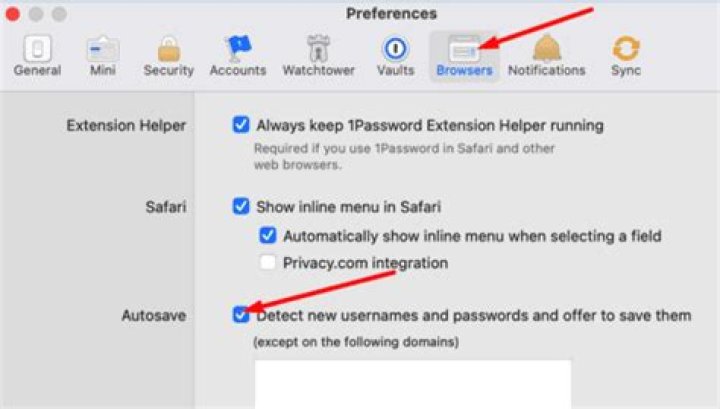720x409 pixels.
Task: Enable Privacy.com integration checkbox
Action: click(x=268, y=263)
